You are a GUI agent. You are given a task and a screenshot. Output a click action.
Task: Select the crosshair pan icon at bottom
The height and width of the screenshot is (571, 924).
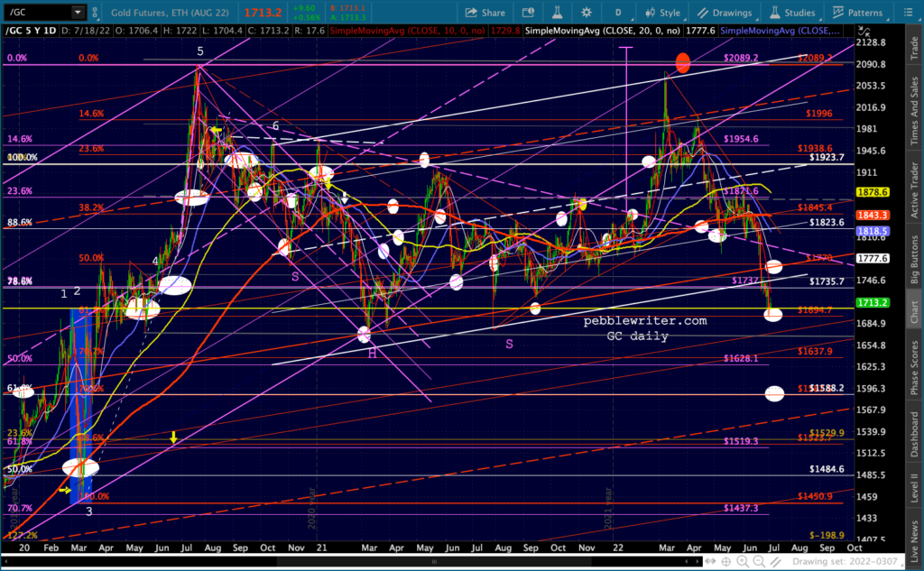click(726, 562)
